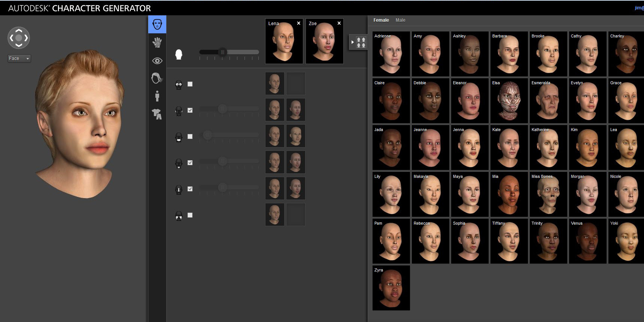Click the up arrow on the view navigation control
644x322 pixels.
point(19,31)
